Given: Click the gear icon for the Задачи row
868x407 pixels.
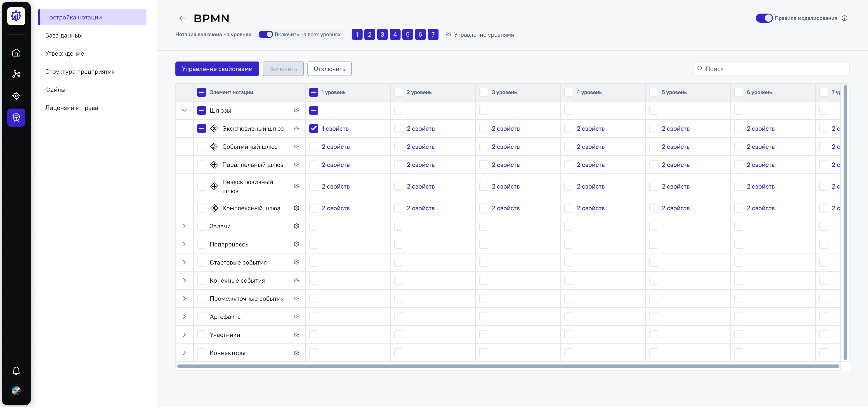Looking at the screenshot, I should pos(296,226).
